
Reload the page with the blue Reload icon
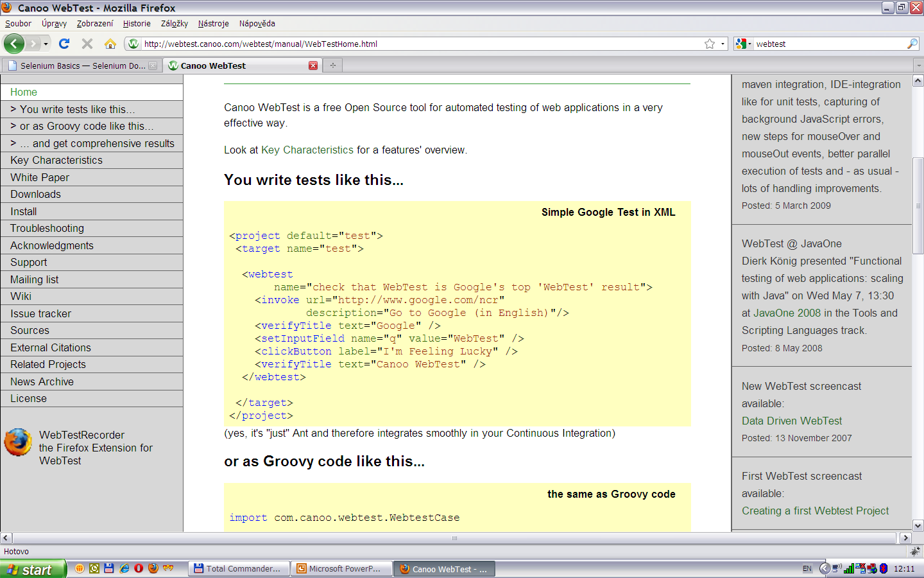[64, 44]
